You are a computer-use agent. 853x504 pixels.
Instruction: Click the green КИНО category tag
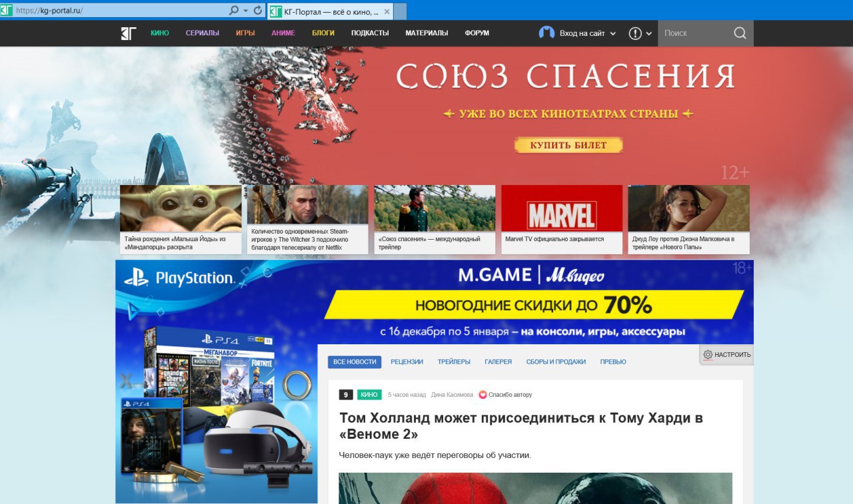(369, 395)
